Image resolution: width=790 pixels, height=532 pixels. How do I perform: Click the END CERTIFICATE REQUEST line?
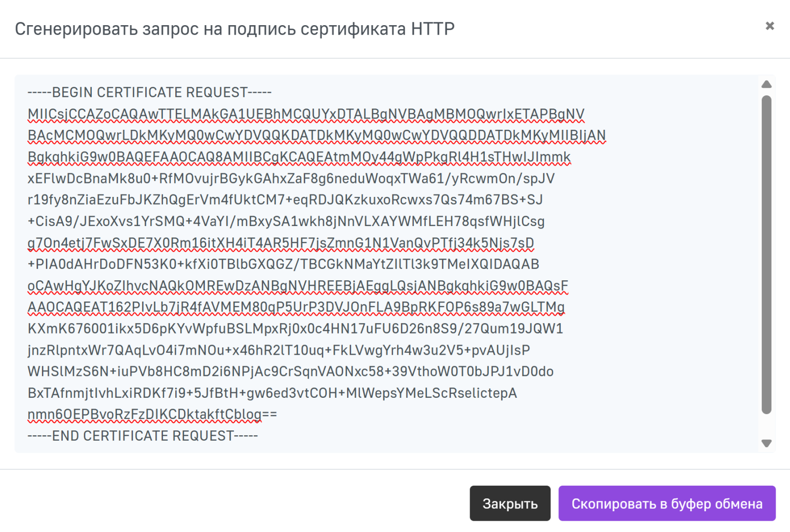tap(143, 436)
